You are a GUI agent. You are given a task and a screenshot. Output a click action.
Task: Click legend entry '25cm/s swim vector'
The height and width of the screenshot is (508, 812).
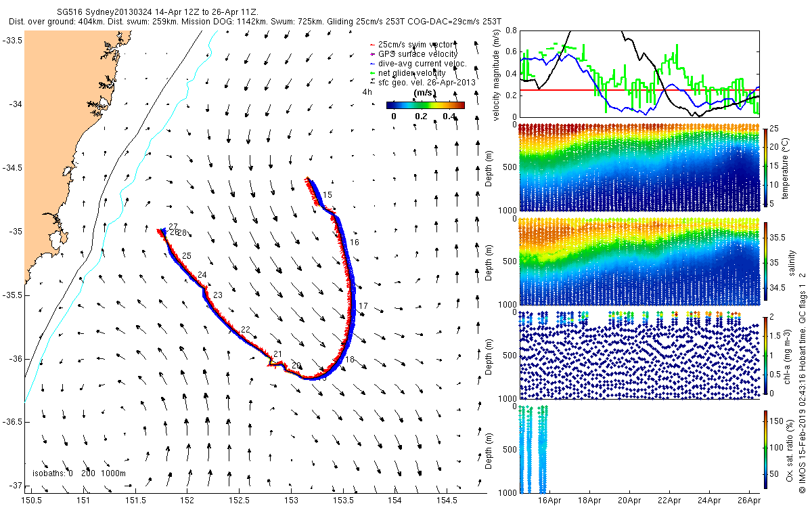(415, 44)
